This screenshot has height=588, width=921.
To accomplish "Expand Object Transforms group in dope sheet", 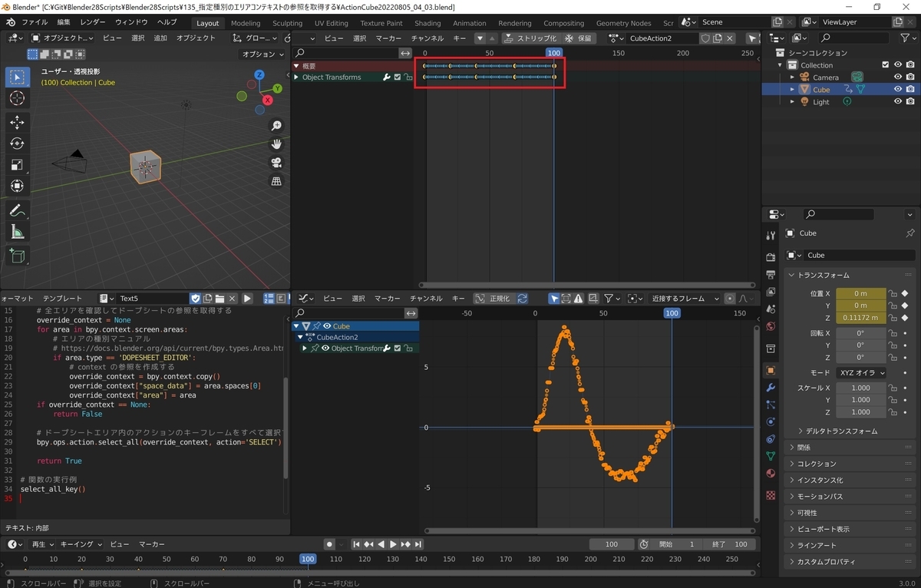I will (x=297, y=77).
